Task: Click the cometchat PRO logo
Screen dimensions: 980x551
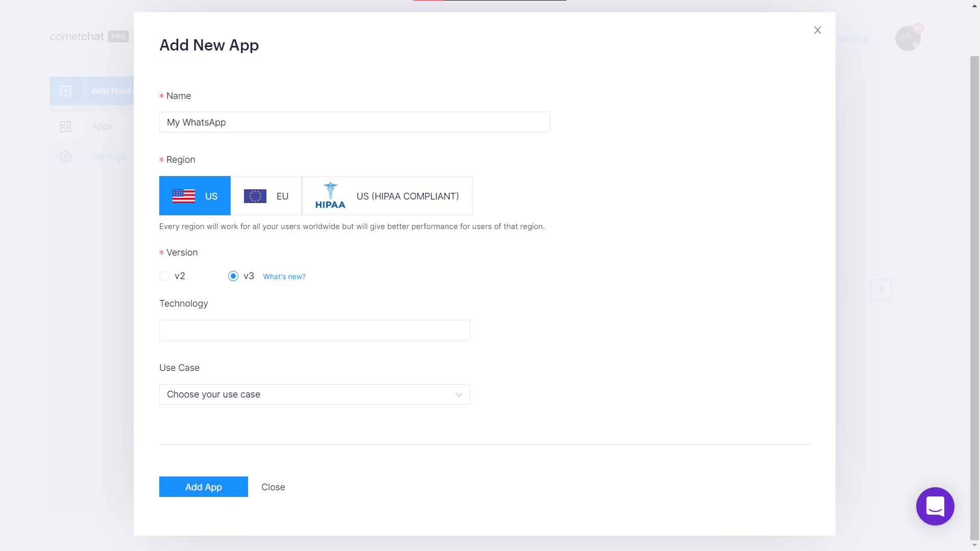Action: tap(89, 37)
